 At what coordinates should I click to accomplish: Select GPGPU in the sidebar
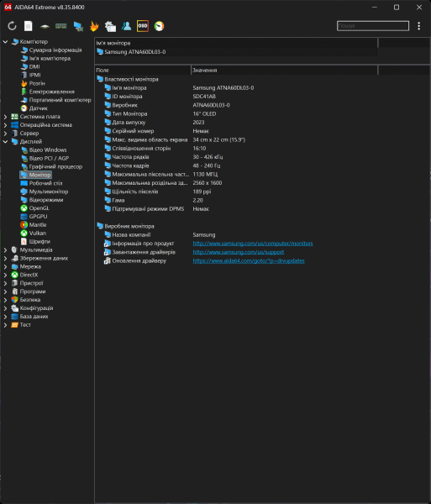[x=38, y=217]
